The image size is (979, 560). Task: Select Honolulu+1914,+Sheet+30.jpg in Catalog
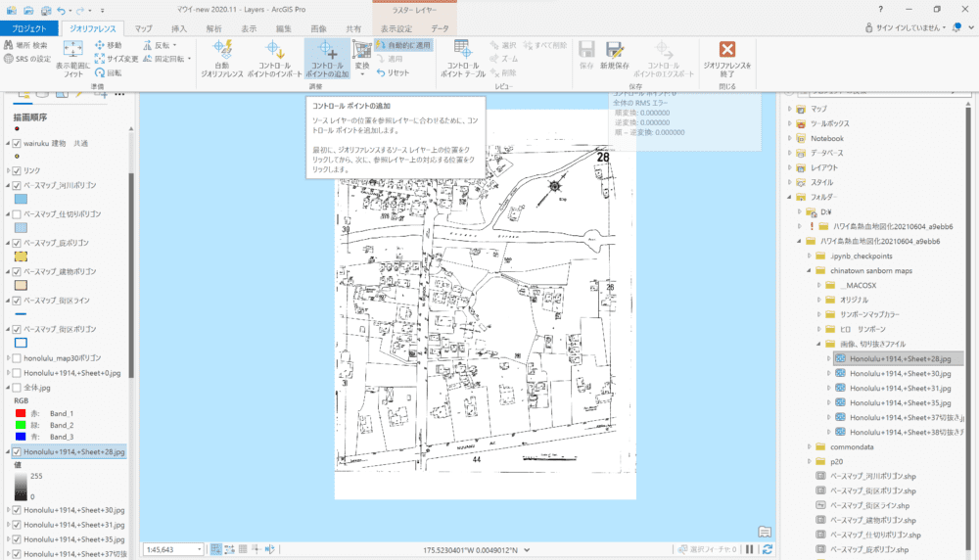click(x=900, y=373)
